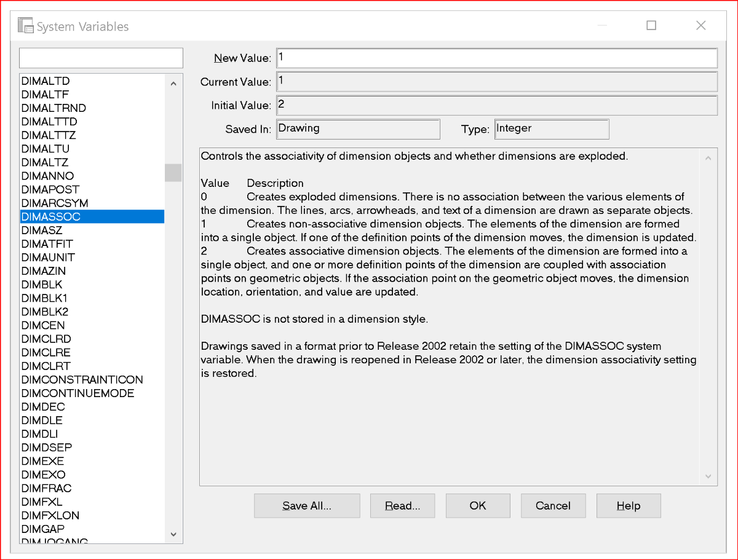Click the Initial Value field

tap(497, 105)
